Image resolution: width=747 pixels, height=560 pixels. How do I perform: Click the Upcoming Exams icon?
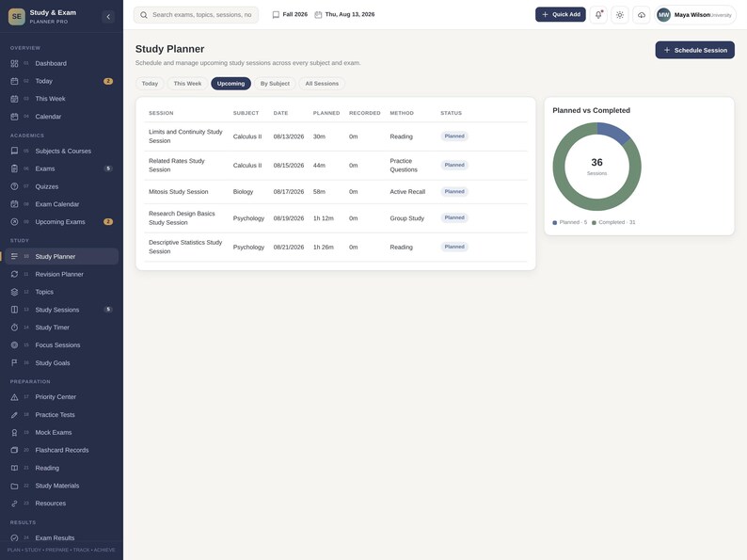(x=14, y=221)
